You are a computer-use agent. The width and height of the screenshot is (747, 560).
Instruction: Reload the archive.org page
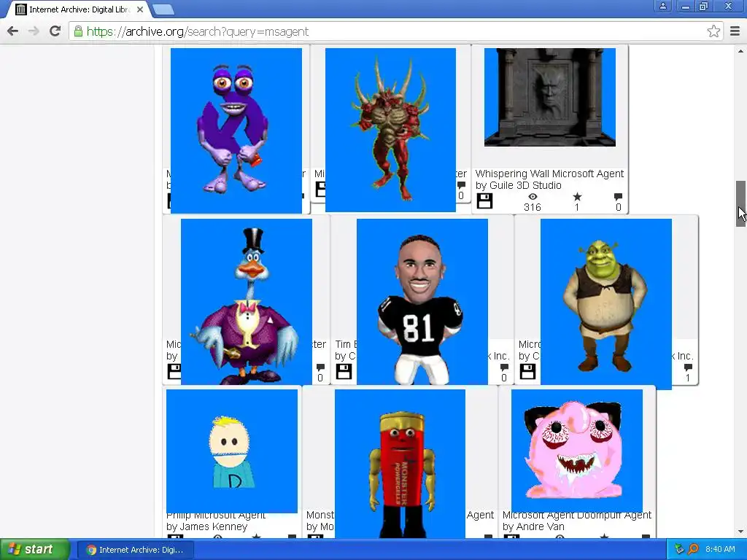coord(55,31)
